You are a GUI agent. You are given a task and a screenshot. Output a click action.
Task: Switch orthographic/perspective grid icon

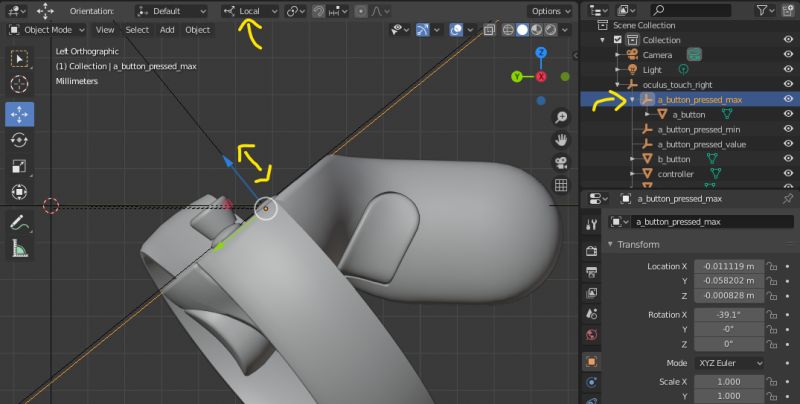click(561, 185)
